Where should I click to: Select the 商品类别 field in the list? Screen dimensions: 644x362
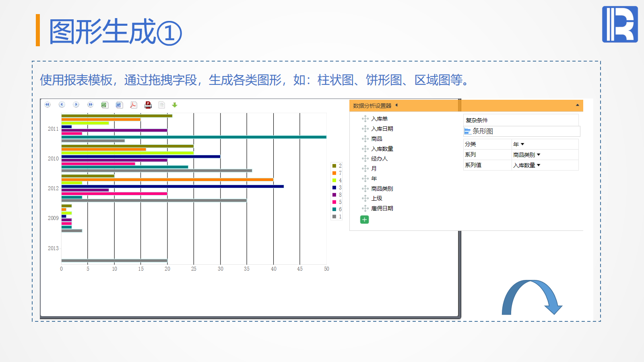(x=382, y=189)
